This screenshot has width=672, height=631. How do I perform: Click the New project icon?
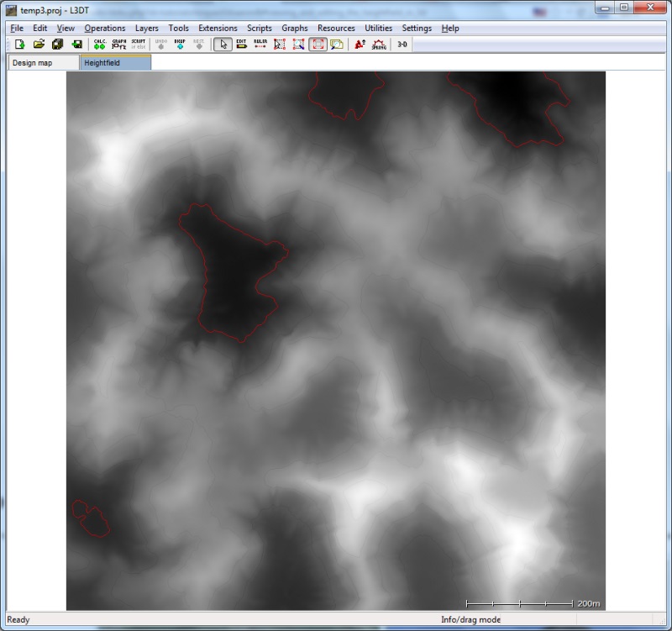19,45
